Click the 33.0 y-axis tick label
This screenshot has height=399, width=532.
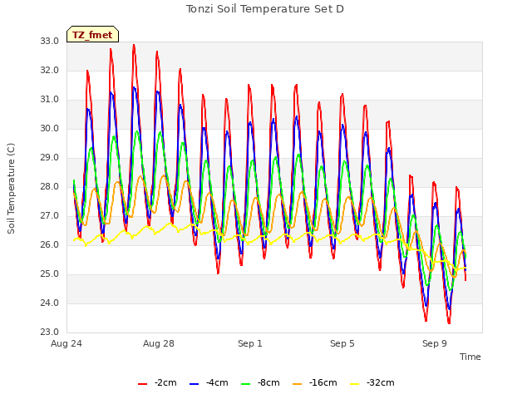tap(49, 41)
